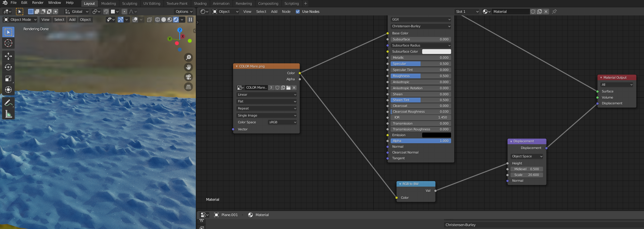Pause viewport render preview
The width and height of the screenshot is (644, 229).
tap(190, 20)
